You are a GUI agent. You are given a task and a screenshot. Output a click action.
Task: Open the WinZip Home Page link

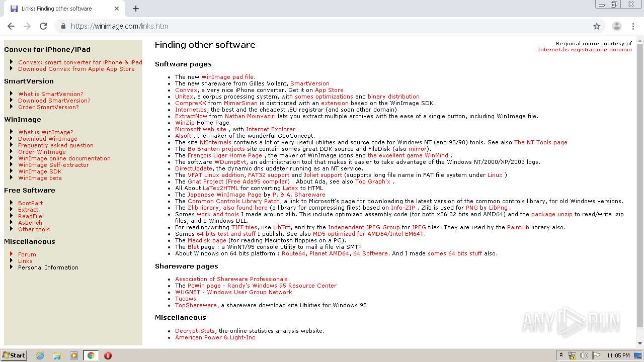(x=184, y=123)
